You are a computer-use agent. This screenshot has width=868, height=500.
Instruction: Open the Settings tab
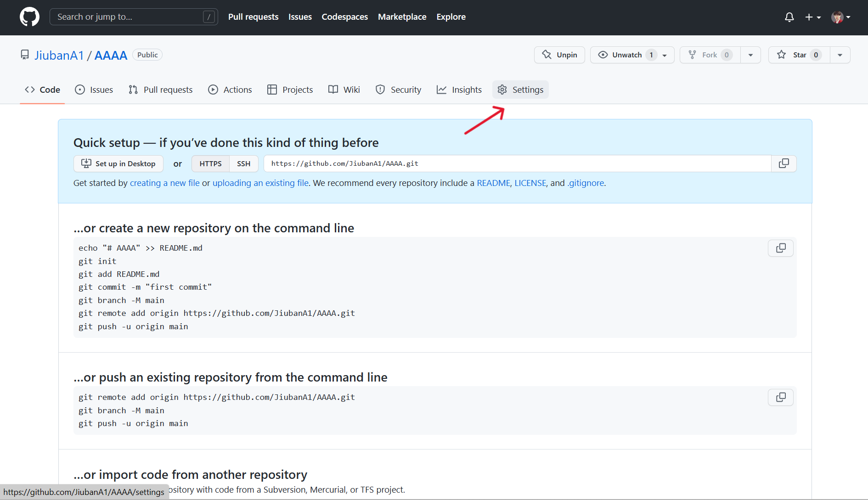[x=520, y=90]
